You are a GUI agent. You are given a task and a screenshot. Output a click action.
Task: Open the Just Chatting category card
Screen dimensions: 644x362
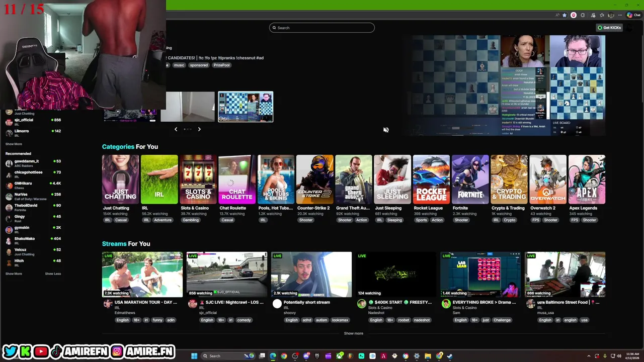tap(120, 179)
